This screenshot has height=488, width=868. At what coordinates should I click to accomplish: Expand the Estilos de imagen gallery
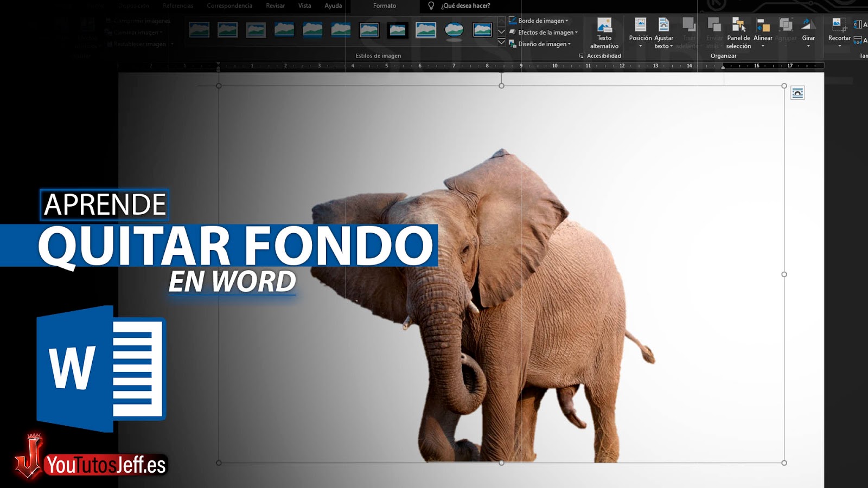pos(501,42)
